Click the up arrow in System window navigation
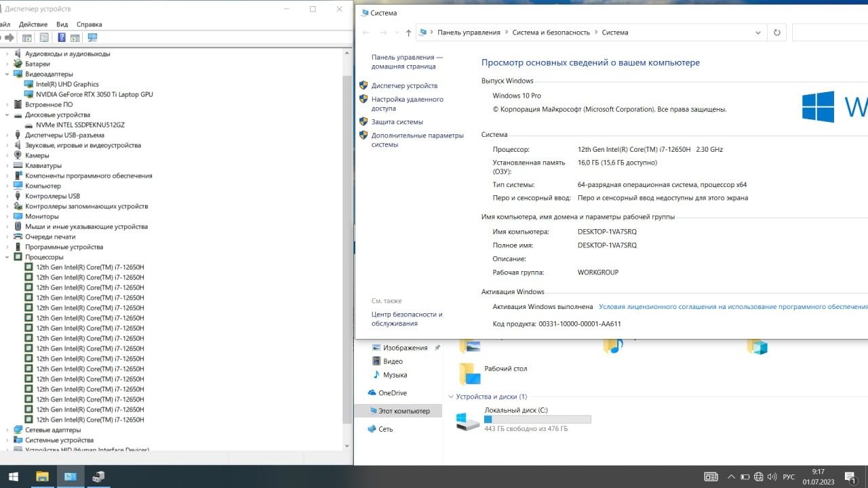 pyautogui.click(x=408, y=33)
